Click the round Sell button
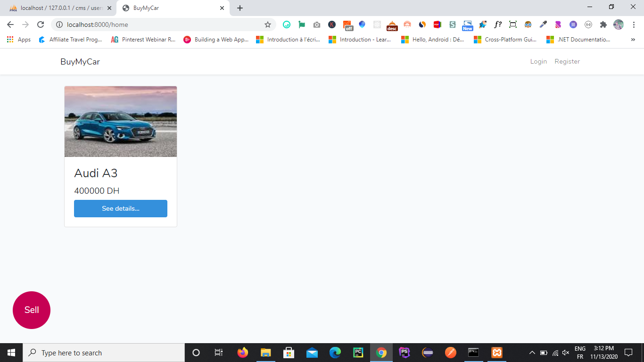Image resolution: width=644 pixels, height=362 pixels. (32, 310)
